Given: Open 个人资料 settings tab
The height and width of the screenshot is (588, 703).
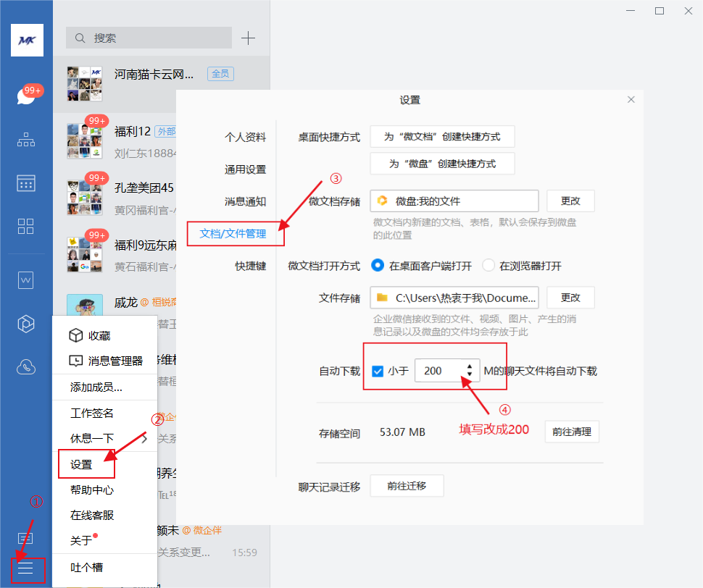Looking at the screenshot, I should tap(245, 137).
